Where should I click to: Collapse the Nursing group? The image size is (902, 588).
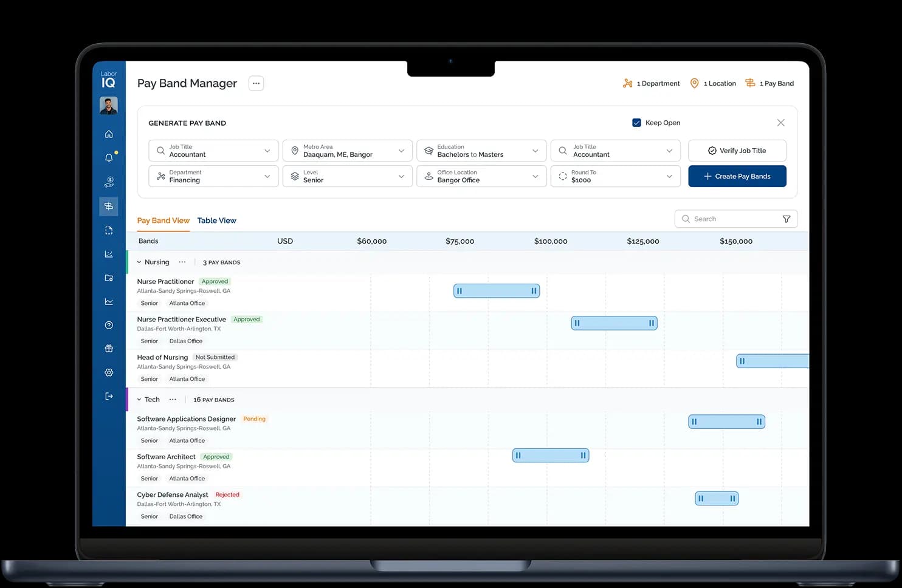coord(139,262)
